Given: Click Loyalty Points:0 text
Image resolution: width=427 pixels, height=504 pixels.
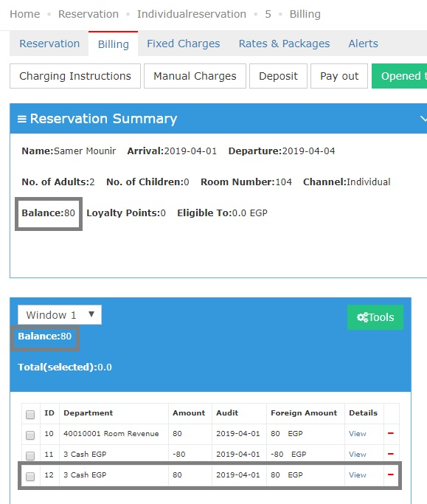Looking at the screenshot, I should click(126, 213).
